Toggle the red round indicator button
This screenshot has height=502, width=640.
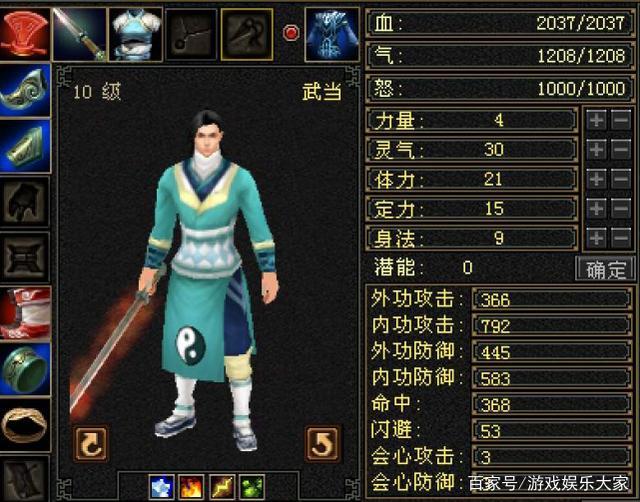point(291,33)
